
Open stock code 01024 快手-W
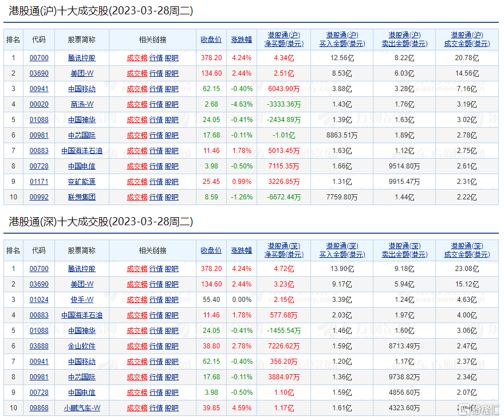tap(39, 300)
